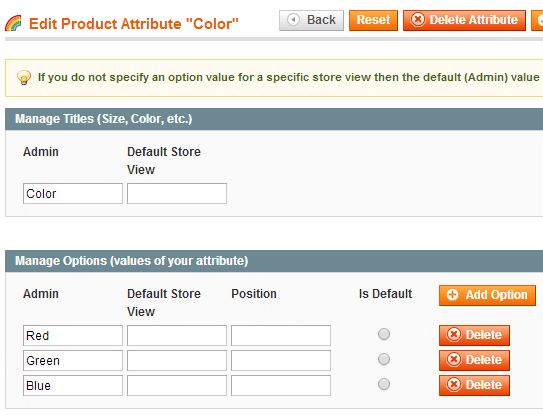Click the X icon on Red's Delete button
Viewport: 543px width, 419px height.
coord(454,335)
